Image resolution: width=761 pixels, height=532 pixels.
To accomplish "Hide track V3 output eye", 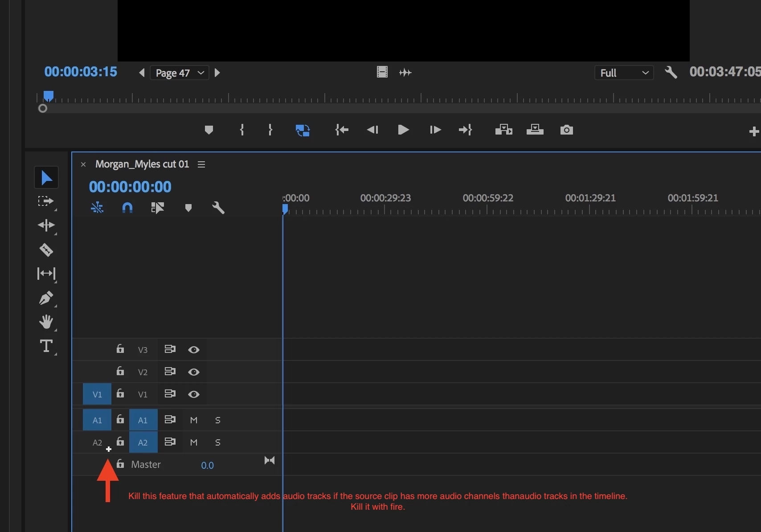I will [194, 350].
